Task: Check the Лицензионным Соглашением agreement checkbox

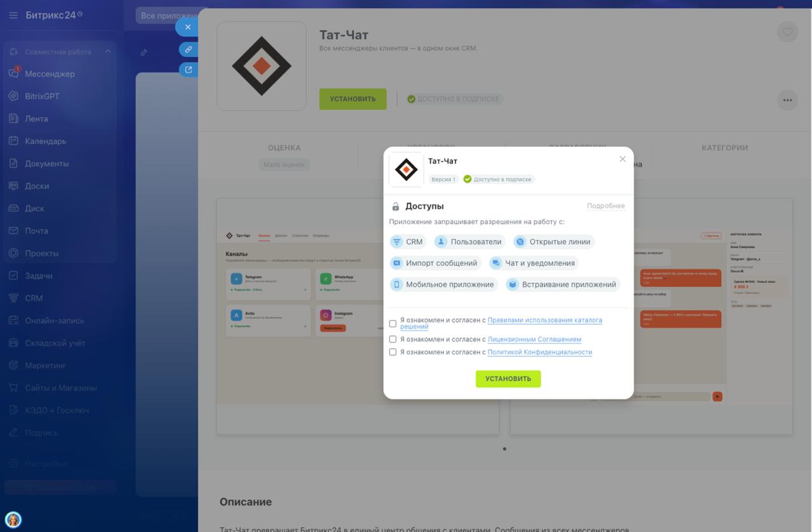Action: 393,339
